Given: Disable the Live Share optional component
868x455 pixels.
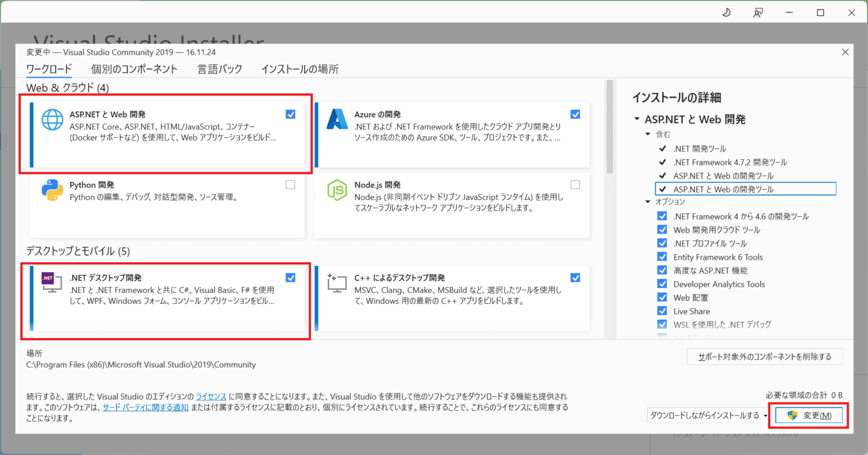Looking at the screenshot, I should 662,310.
